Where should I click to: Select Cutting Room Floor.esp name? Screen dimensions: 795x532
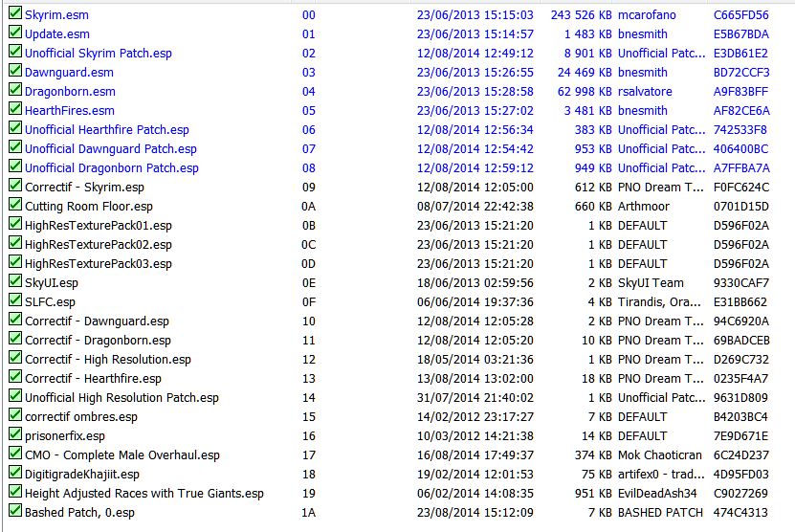(x=89, y=207)
